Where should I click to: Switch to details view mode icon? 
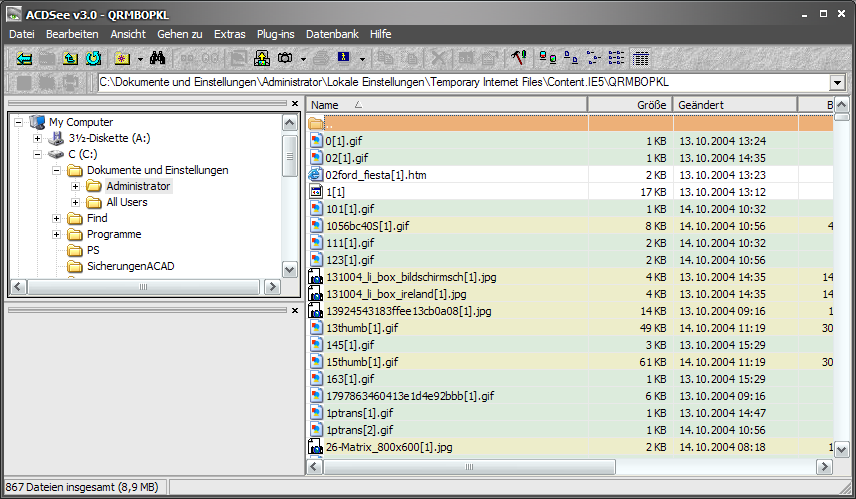(640, 58)
